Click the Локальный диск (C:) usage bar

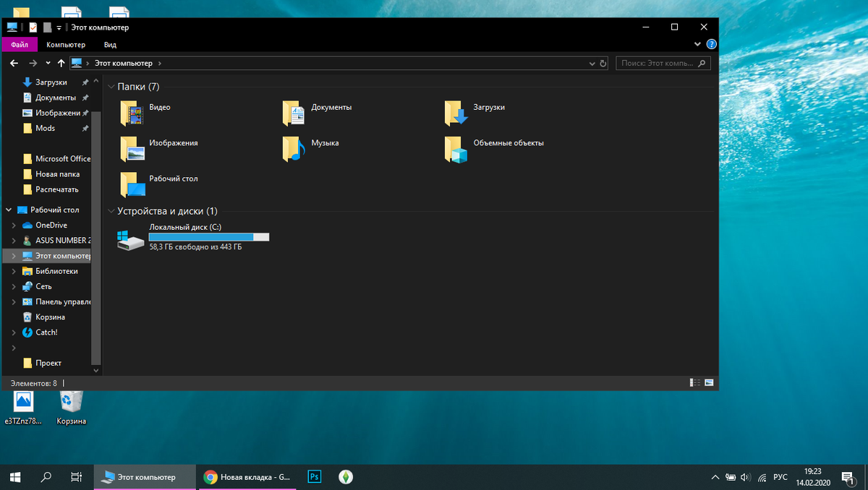click(209, 237)
